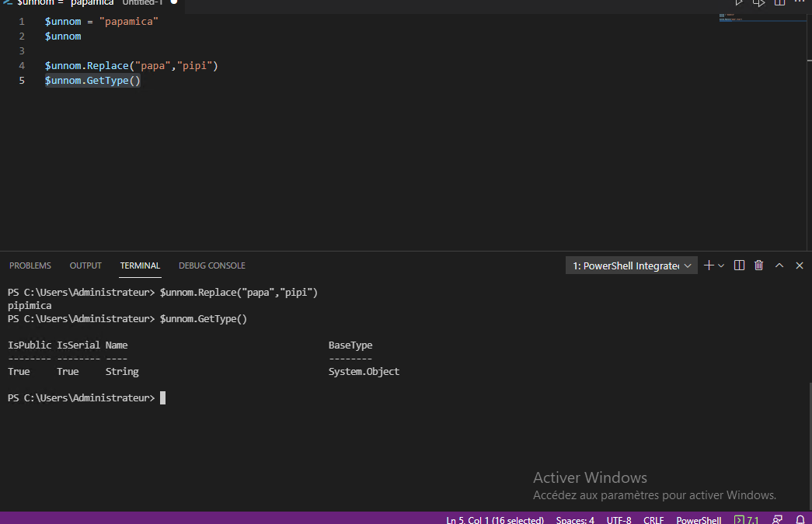Kill the terminal using the trash icon
This screenshot has width=812, height=524.
click(758, 265)
